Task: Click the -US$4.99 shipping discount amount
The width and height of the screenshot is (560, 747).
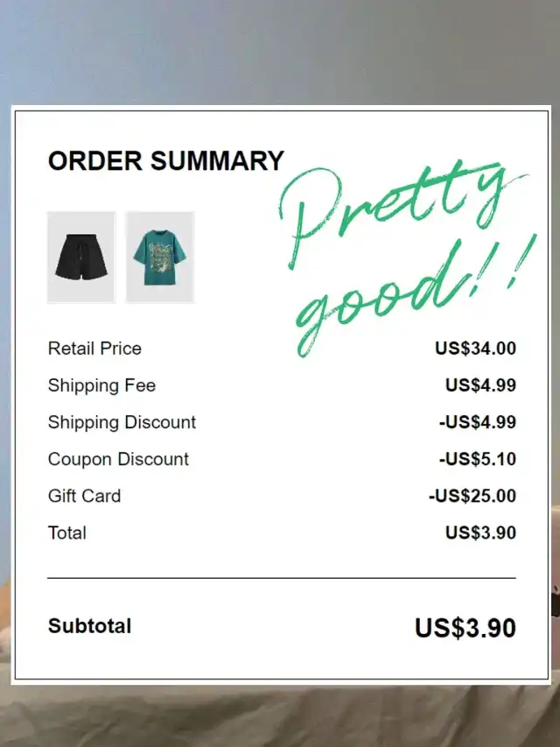Action: click(x=478, y=422)
